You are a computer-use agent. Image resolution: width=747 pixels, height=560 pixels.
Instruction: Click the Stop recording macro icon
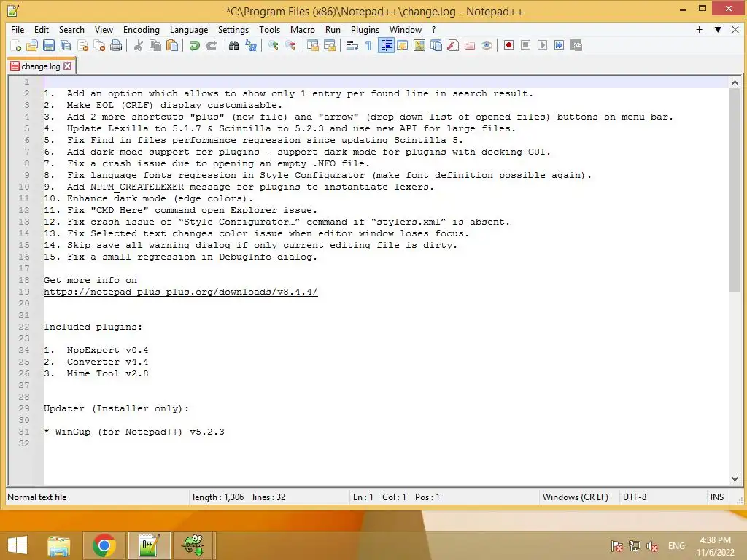[x=525, y=45]
